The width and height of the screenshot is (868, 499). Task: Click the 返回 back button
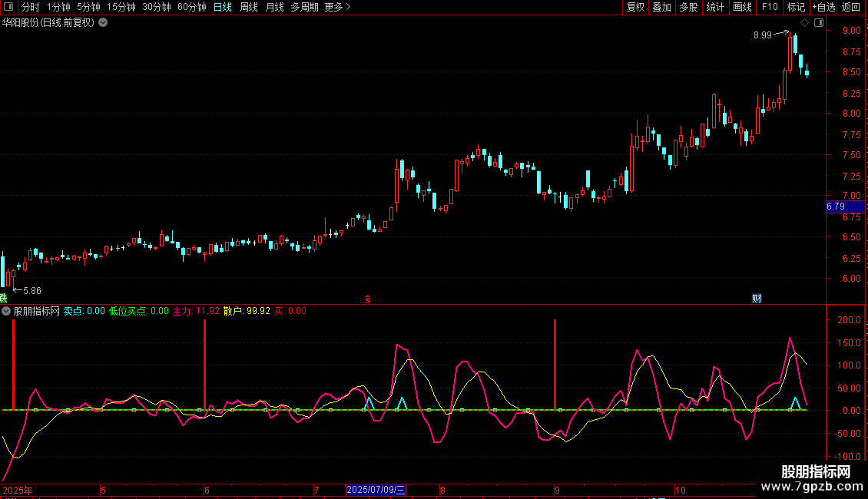(x=851, y=7)
